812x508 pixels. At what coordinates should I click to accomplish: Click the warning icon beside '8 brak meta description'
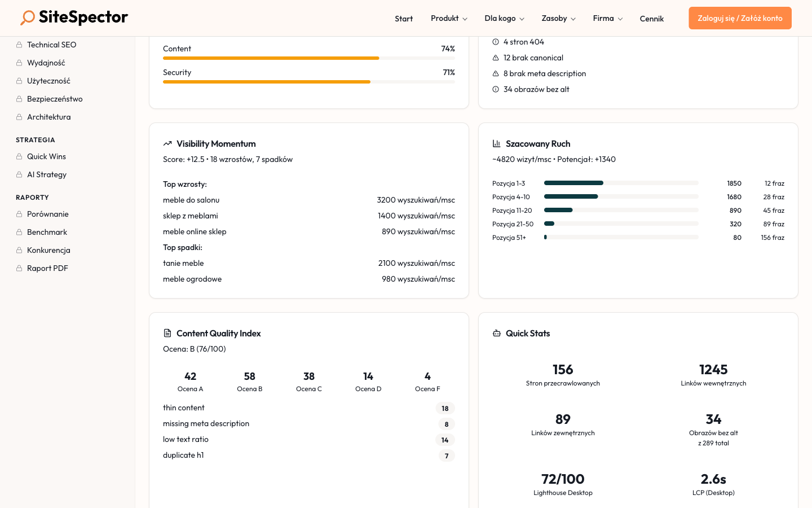496,73
